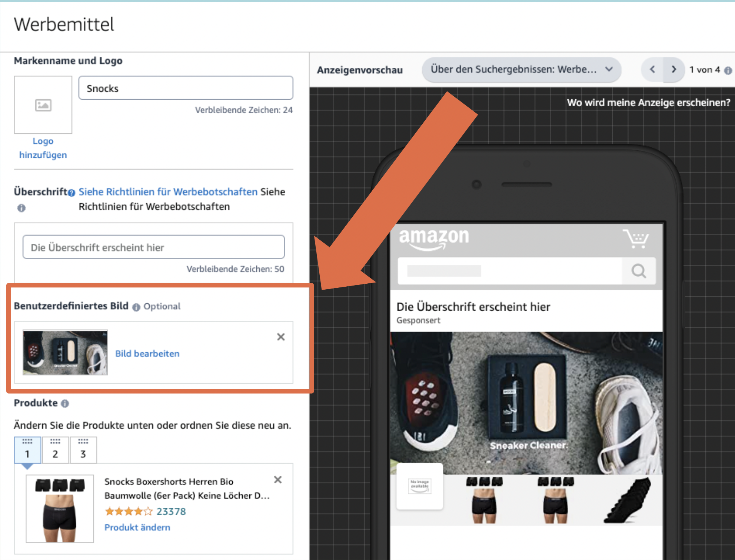Click the info icon next to '1 von 4'
The image size is (735, 560).
click(728, 70)
